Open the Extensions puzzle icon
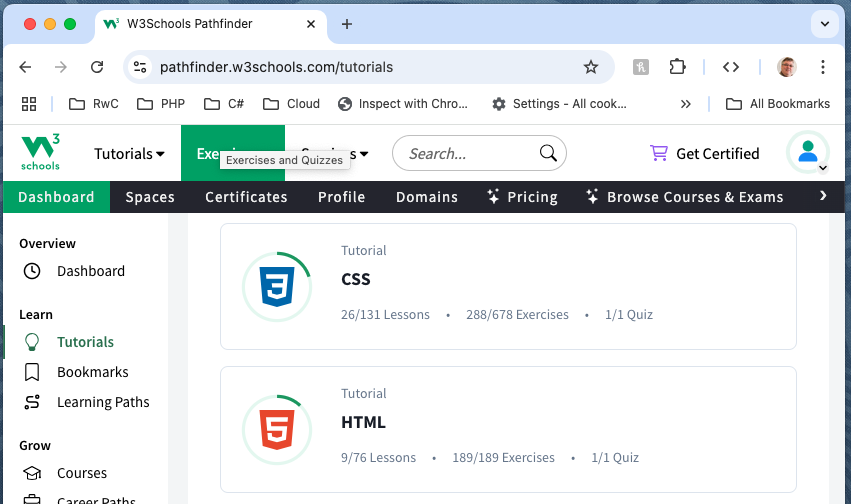851x504 pixels. coord(677,67)
